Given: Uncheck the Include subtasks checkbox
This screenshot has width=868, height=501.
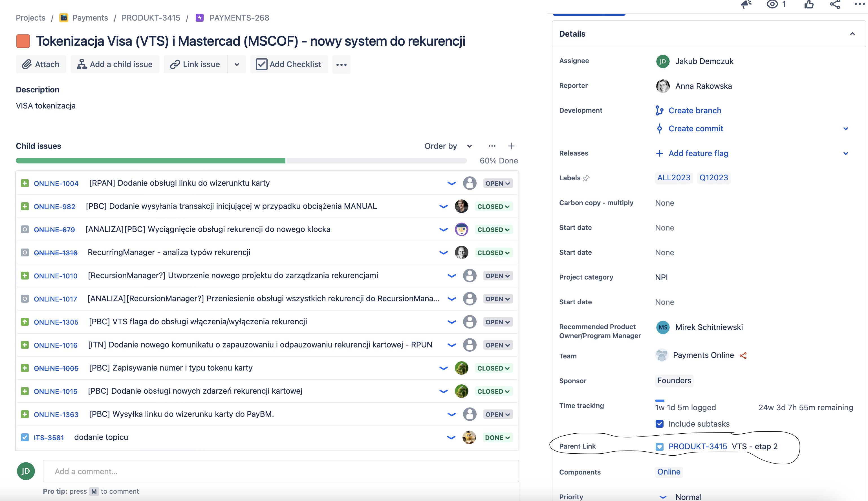Looking at the screenshot, I should click(659, 424).
